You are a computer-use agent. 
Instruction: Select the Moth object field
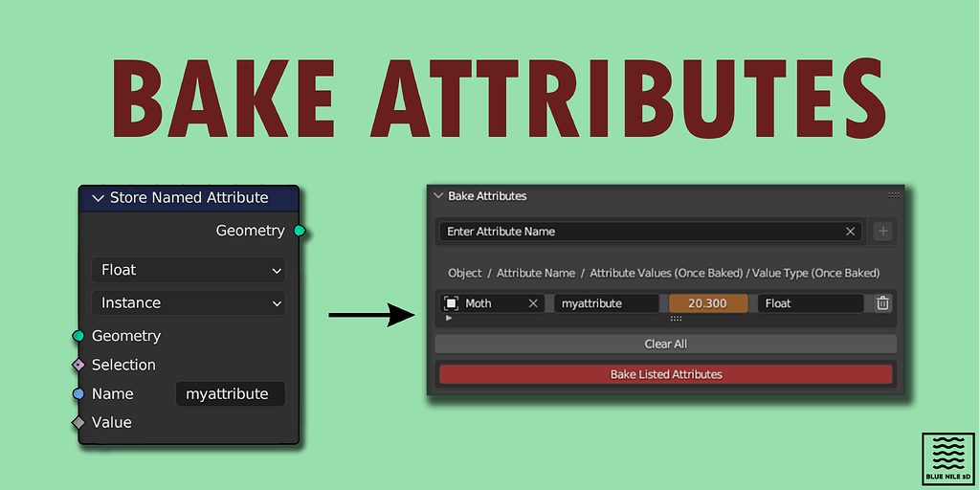point(492,303)
